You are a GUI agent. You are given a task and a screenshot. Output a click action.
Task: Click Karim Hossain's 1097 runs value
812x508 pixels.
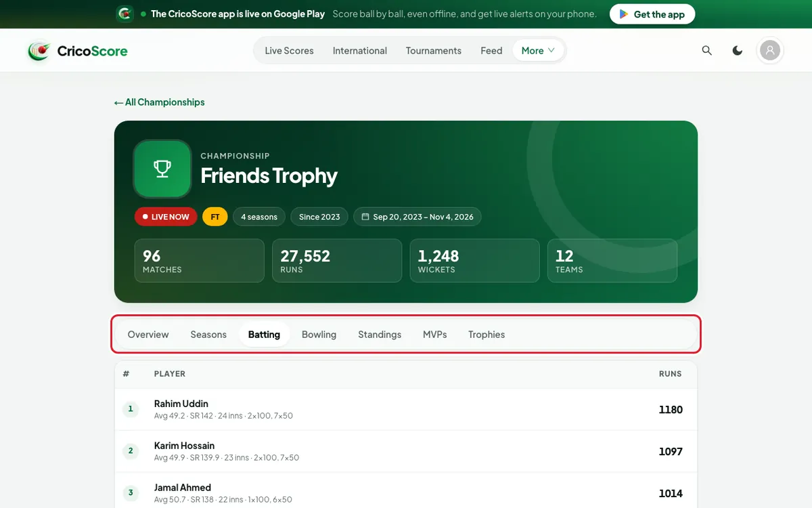pyautogui.click(x=671, y=452)
